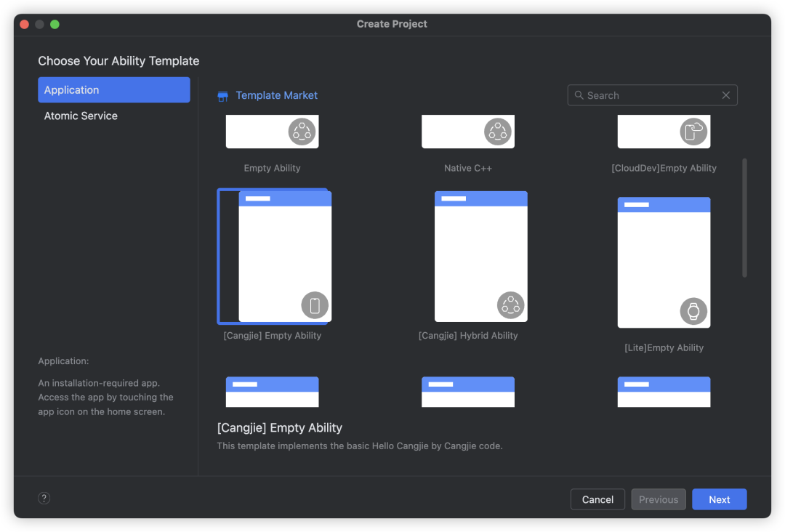Select the [Lite]Empty Ability template card

click(x=664, y=262)
